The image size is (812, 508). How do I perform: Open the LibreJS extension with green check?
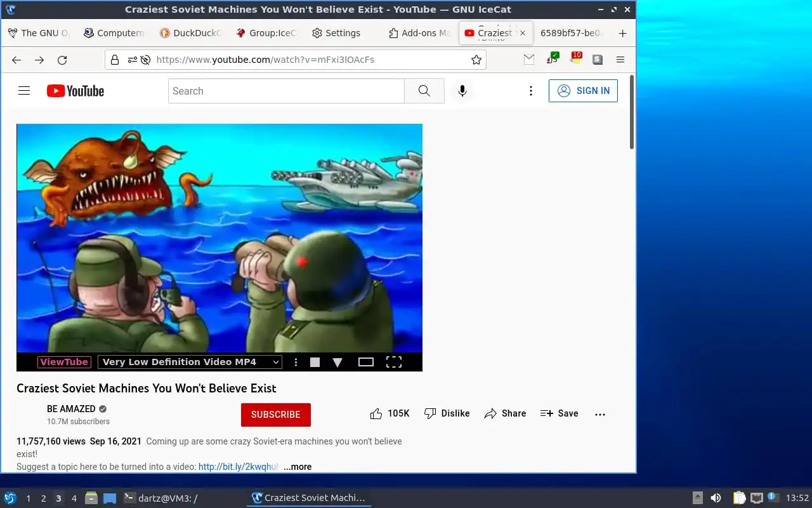(x=552, y=58)
